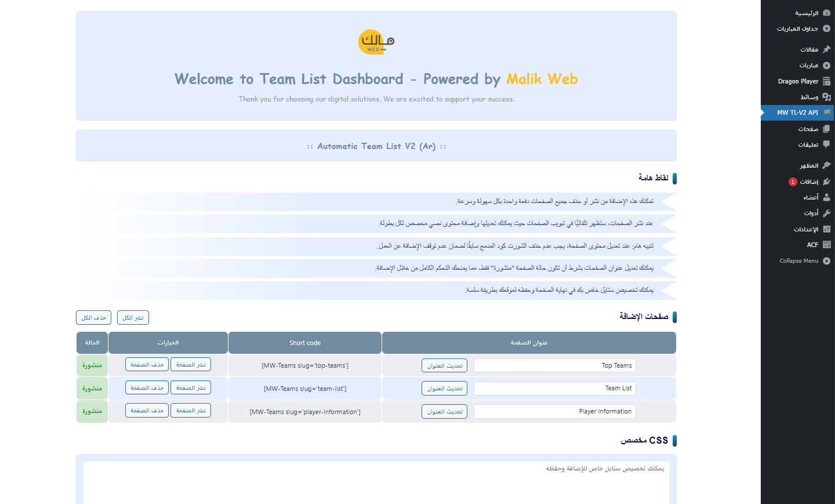Go to مقالات menu item
The width and height of the screenshot is (835, 504).
[809, 49]
